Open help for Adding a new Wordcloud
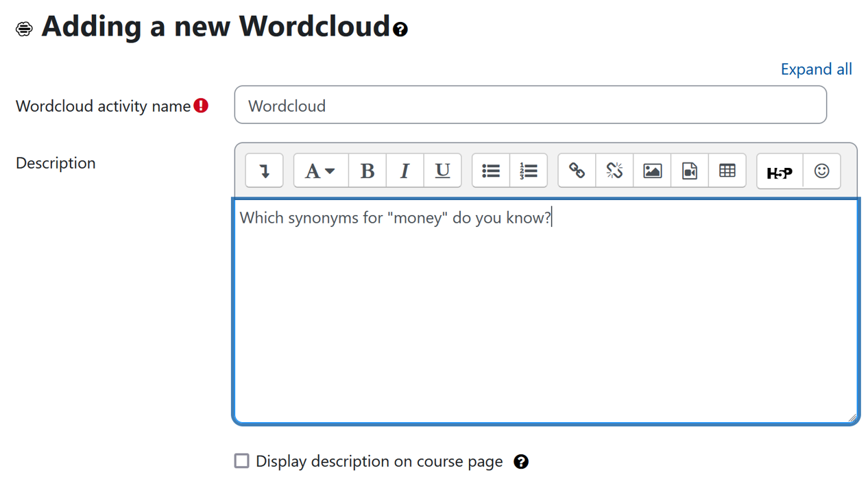 (400, 29)
